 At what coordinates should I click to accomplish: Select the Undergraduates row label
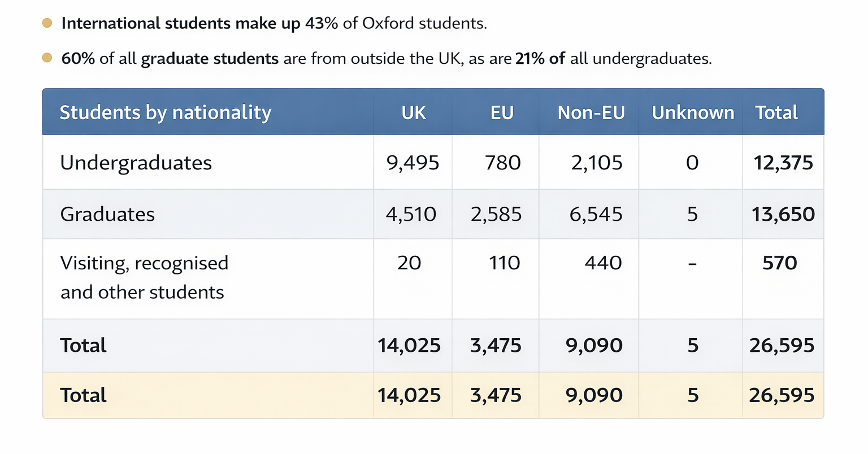pyautogui.click(x=136, y=163)
